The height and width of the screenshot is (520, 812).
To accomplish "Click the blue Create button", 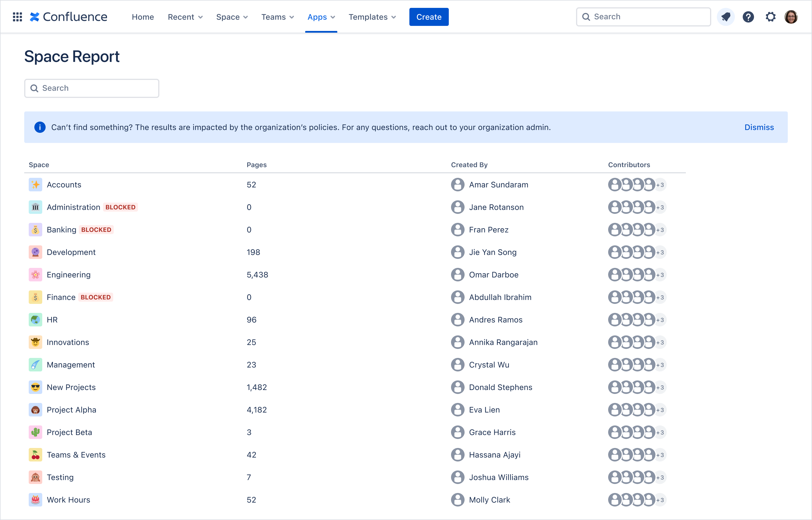I will (x=429, y=17).
